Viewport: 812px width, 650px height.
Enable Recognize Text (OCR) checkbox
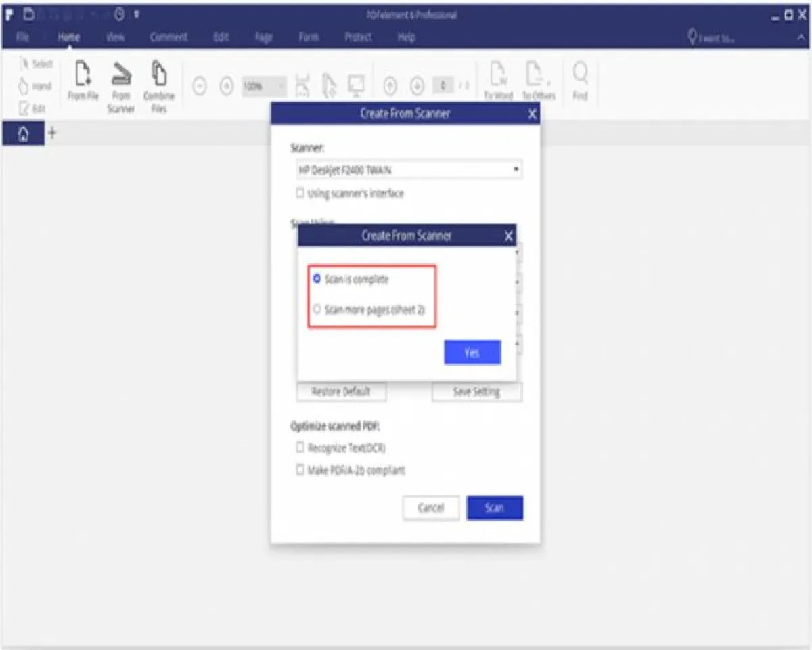pyautogui.click(x=300, y=448)
